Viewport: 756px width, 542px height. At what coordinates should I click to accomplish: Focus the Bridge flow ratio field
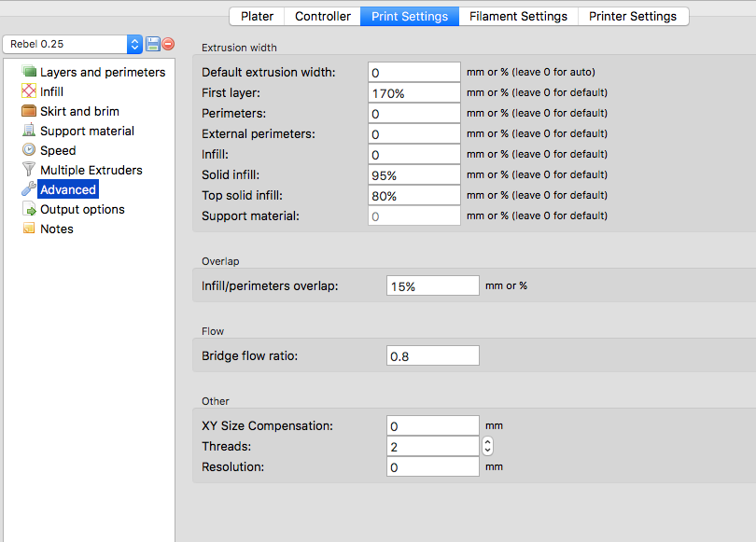click(432, 355)
